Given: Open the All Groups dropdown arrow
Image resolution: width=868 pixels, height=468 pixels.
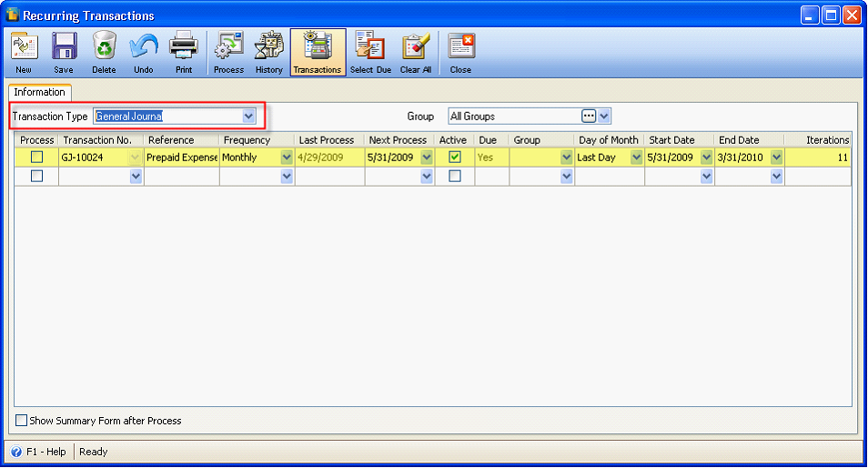Looking at the screenshot, I should [x=604, y=117].
